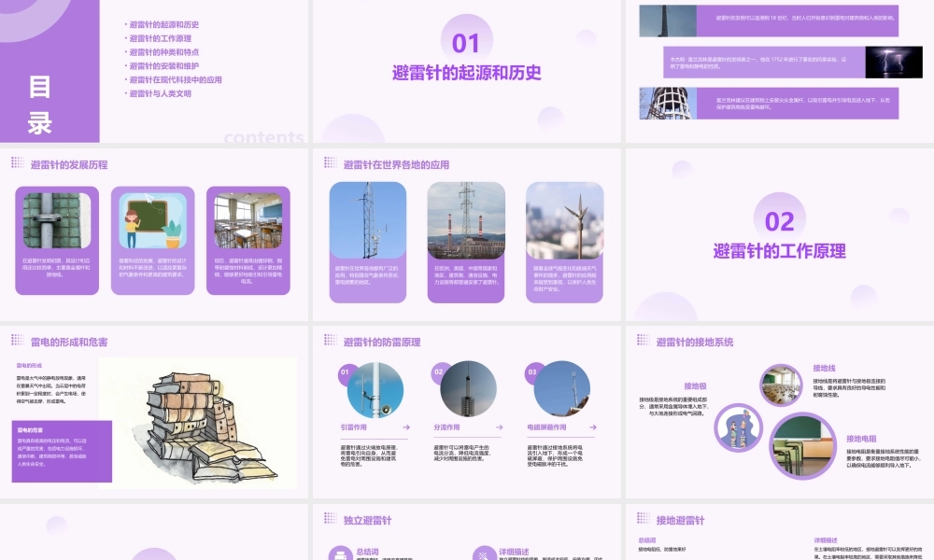The image size is (934, 560).
Task: Select the classroom desks photo card
Action: coord(248,221)
